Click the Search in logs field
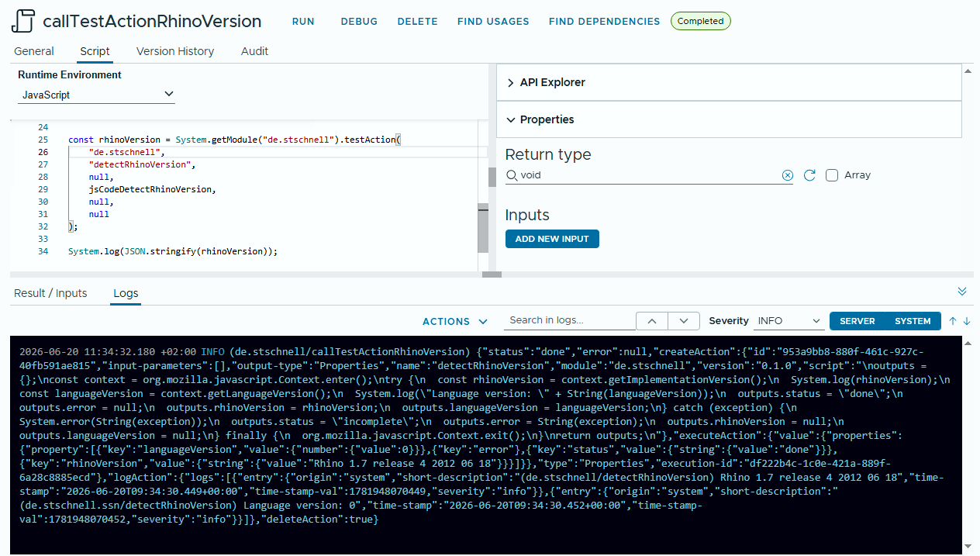The image size is (980, 556). (570, 320)
